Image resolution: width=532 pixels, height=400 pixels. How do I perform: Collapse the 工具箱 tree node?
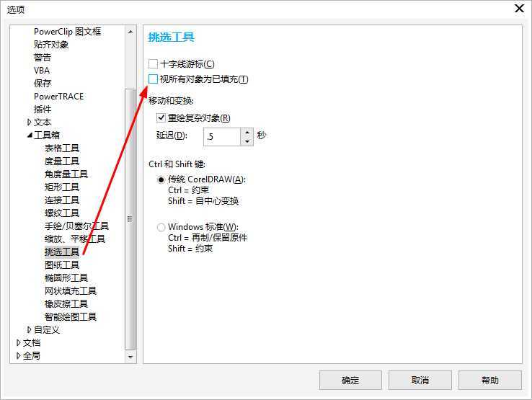(x=30, y=135)
